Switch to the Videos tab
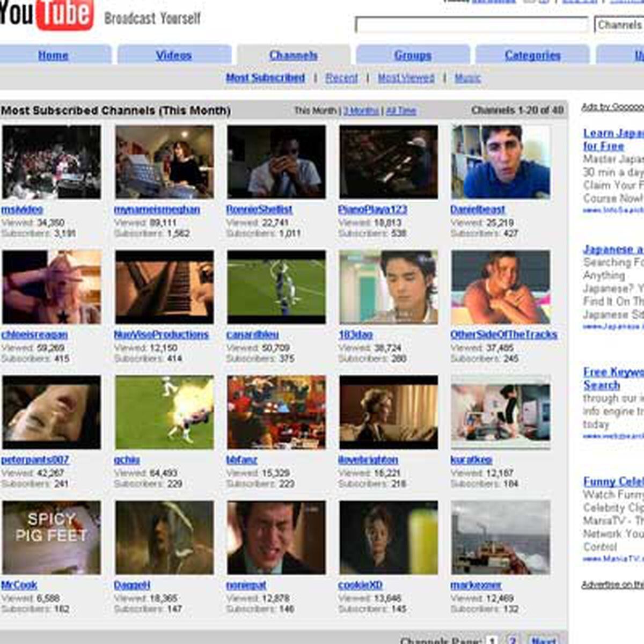 174,55
